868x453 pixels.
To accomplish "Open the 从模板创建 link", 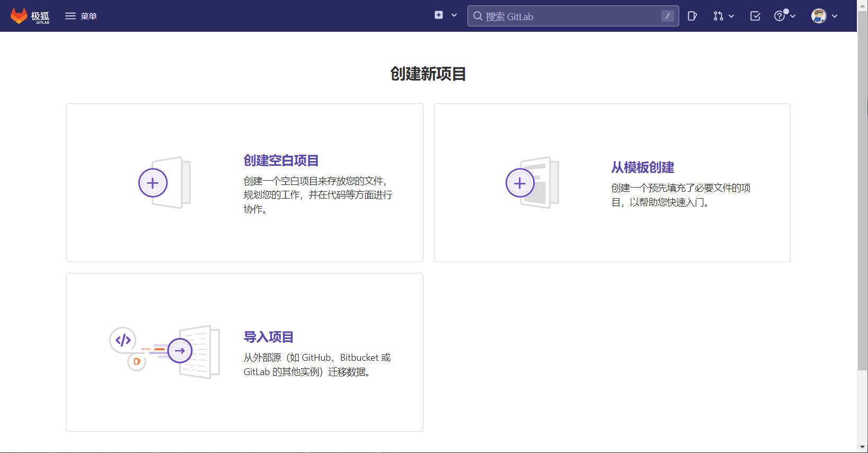I will click(x=642, y=167).
